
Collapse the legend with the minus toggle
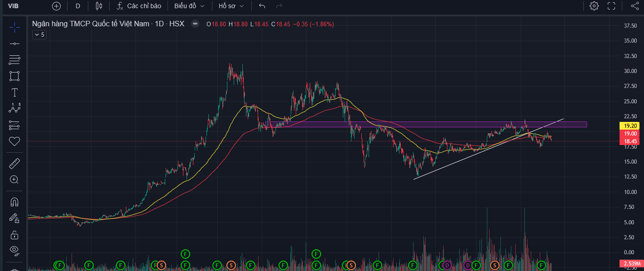pyautogui.click(x=195, y=24)
